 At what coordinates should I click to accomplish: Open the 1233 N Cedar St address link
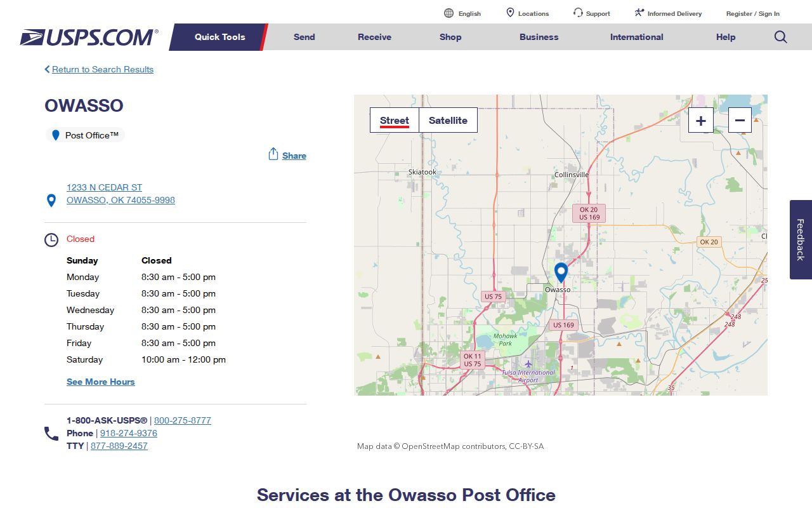click(121, 194)
